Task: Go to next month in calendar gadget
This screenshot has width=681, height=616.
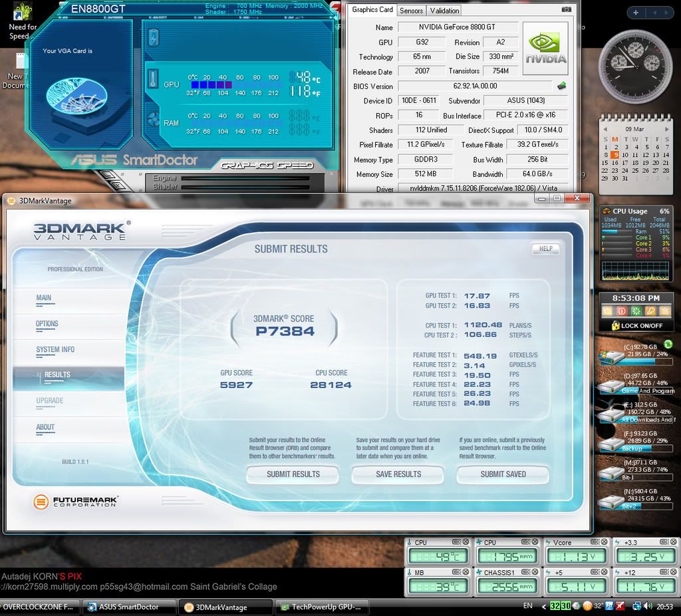Action: 666,128
